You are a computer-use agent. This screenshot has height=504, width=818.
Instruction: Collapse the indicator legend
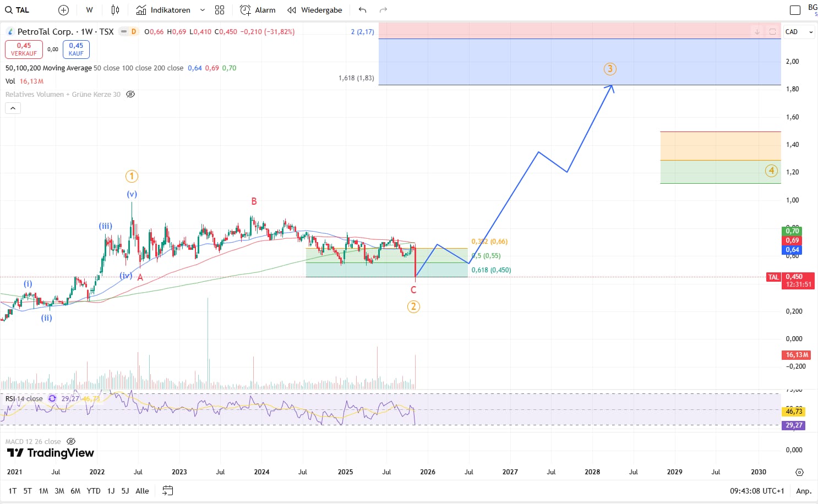pyautogui.click(x=13, y=108)
